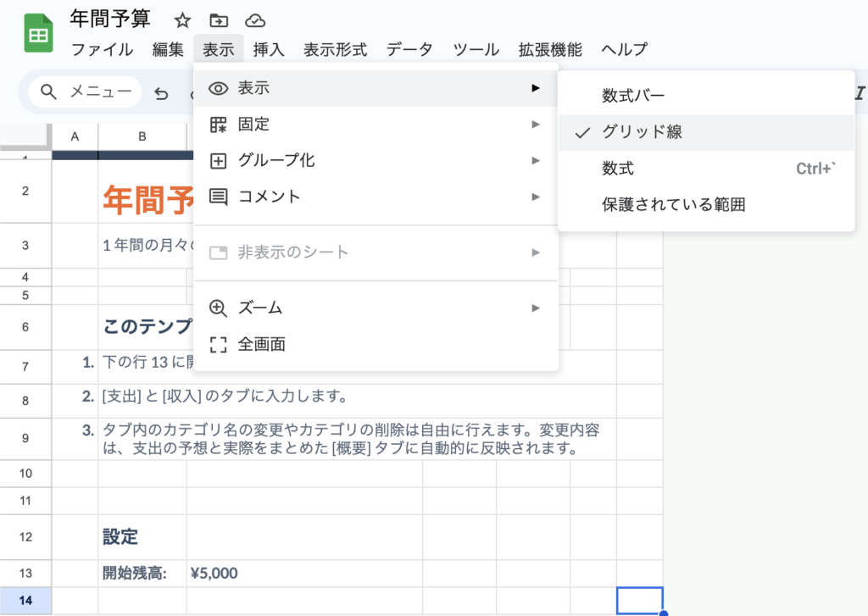Click the undo arrow in the toolbar
Image resolution: width=868 pixels, height=616 pixels.
(161, 93)
